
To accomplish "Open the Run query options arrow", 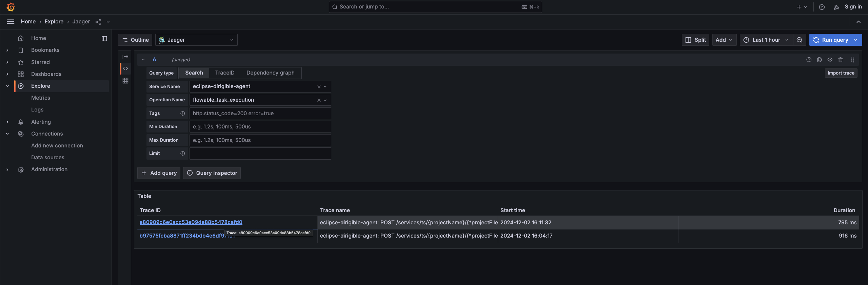I will 856,40.
